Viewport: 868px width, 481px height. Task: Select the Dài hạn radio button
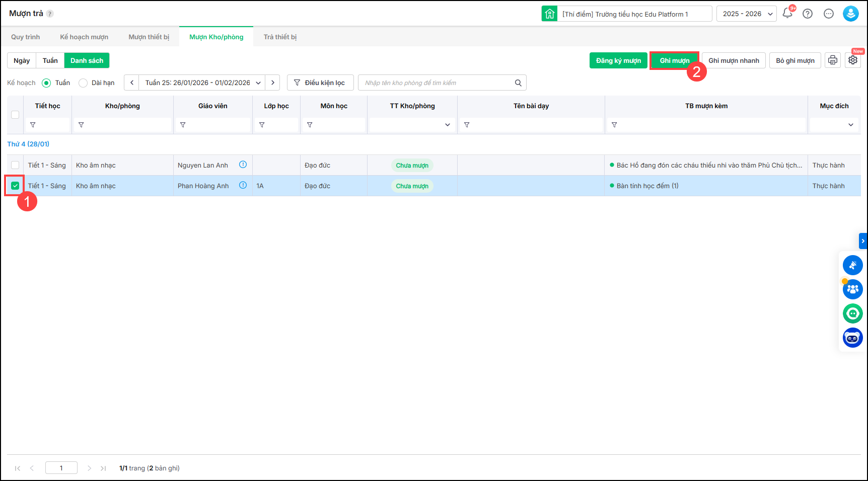tap(83, 83)
